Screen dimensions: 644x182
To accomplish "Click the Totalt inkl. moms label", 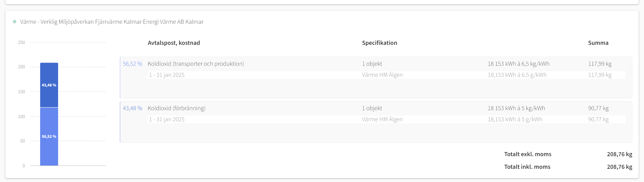I will pos(527,167).
